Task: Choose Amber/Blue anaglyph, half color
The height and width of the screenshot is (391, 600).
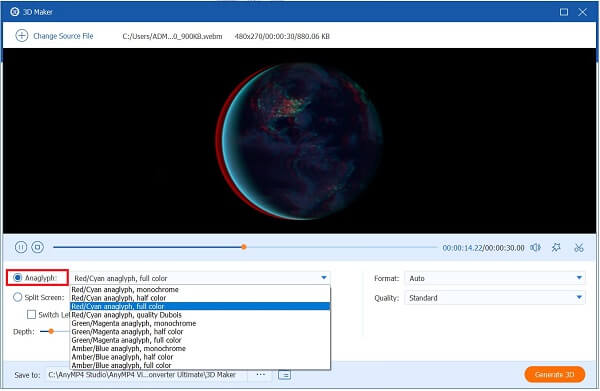Action: point(200,357)
